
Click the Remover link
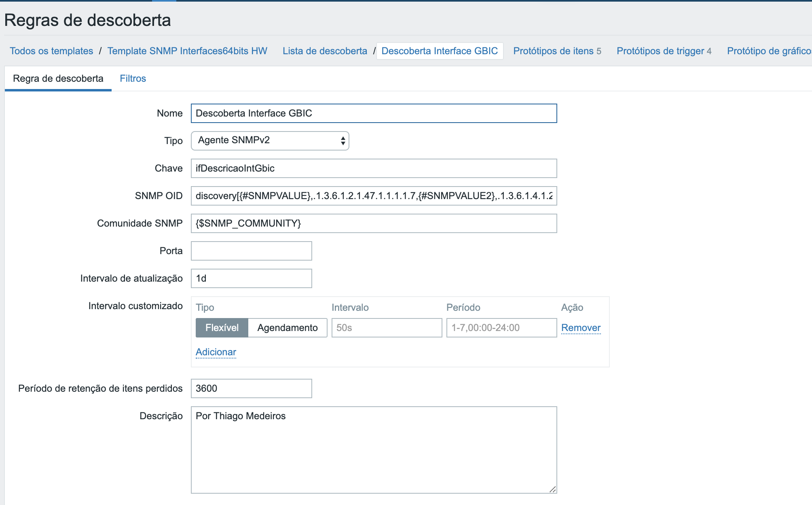coord(581,328)
